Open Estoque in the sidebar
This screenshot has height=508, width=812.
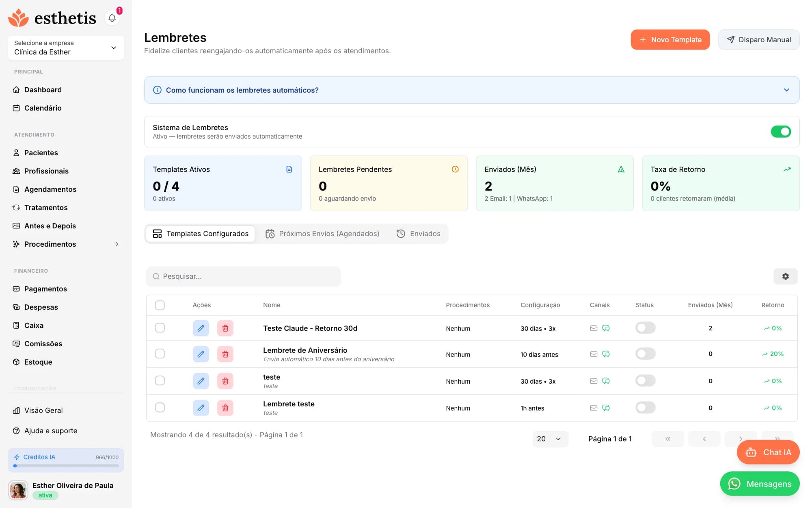pyautogui.click(x=38, y=362)
